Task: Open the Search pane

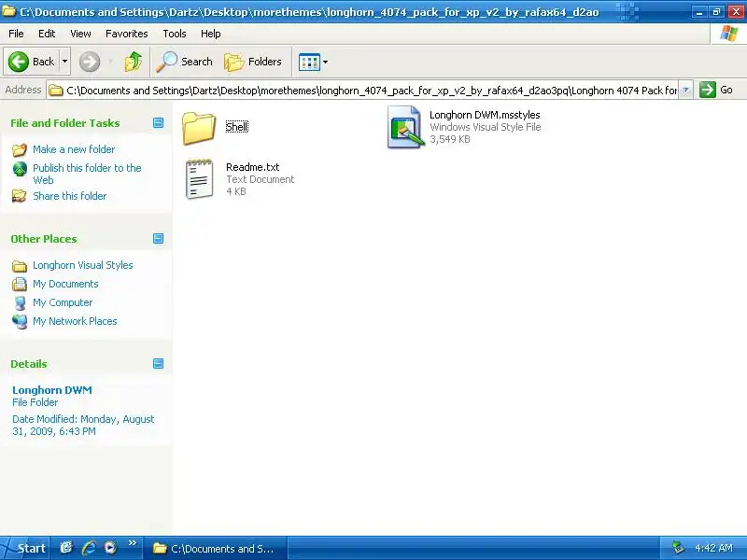Action: (185, 62)
